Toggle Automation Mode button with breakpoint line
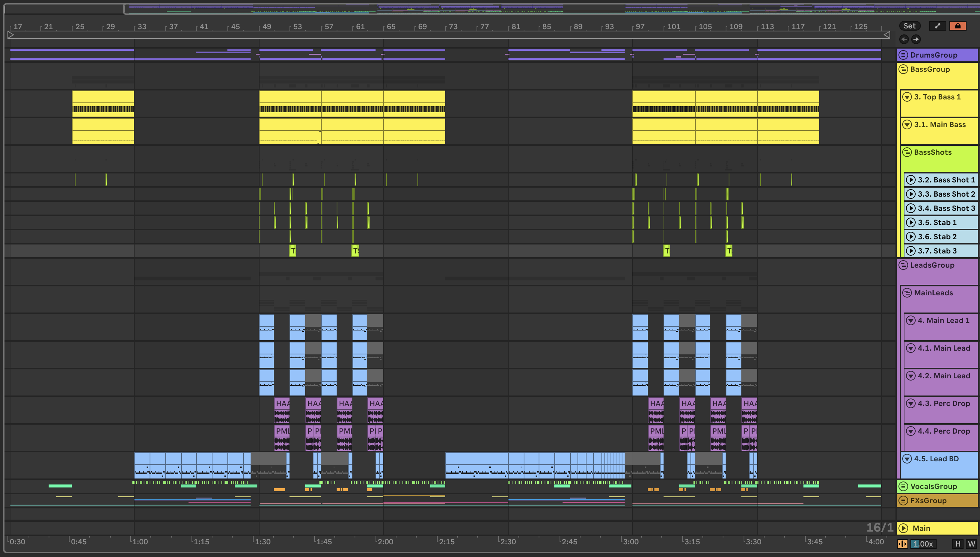 (x=937, y=26)
